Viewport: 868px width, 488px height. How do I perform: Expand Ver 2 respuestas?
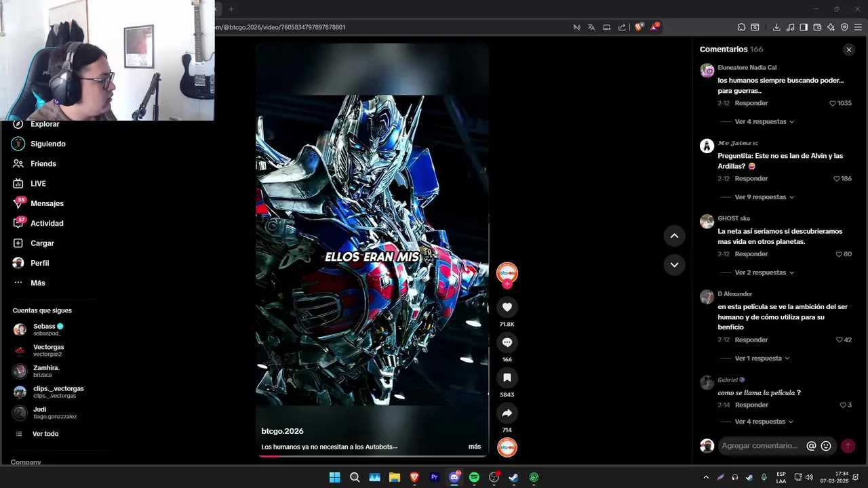click(x=764, y=272)
